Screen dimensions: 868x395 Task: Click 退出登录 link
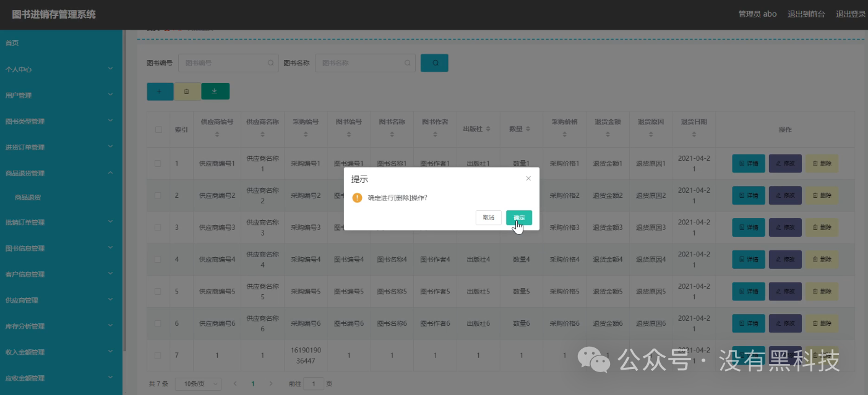tap(851, 14)
